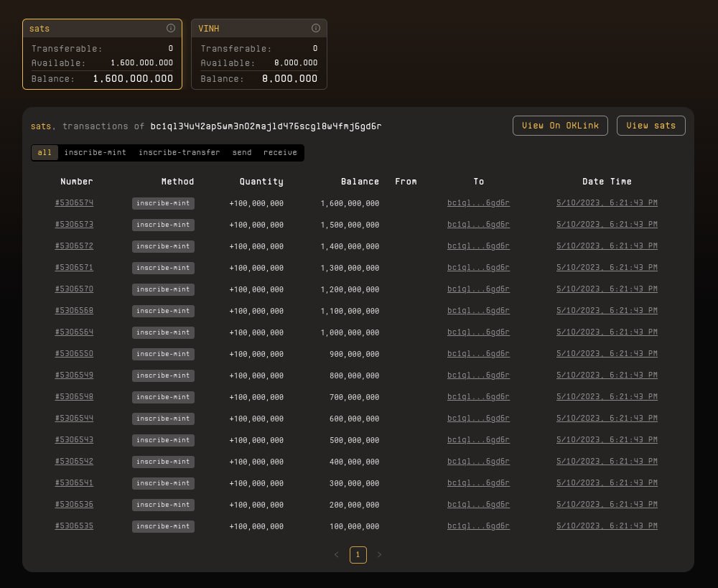
Task: Open the info icon on VINH card
Action: 316,28
